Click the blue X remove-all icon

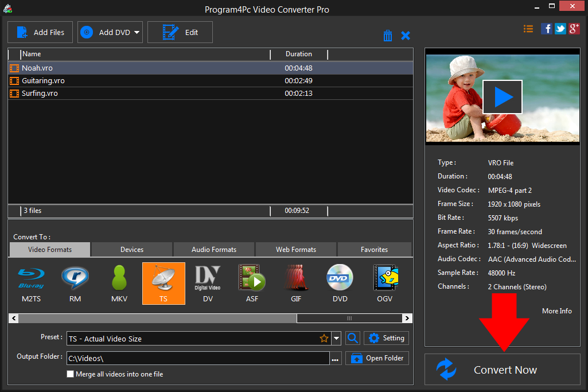point(406,36)
